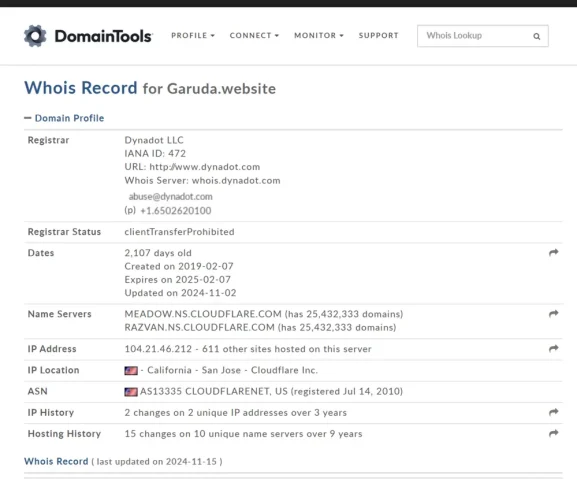Image resolution: width=577 pixels, height=479 pixels.
Task: Click the abuse@dynadot.com email
Action: (x=170, y=196)
